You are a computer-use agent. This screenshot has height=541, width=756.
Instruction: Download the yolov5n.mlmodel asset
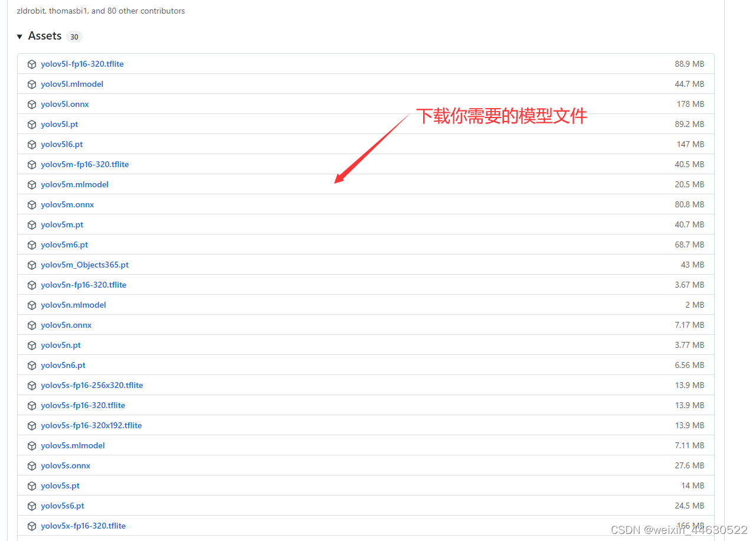click(x=74, y=305)
